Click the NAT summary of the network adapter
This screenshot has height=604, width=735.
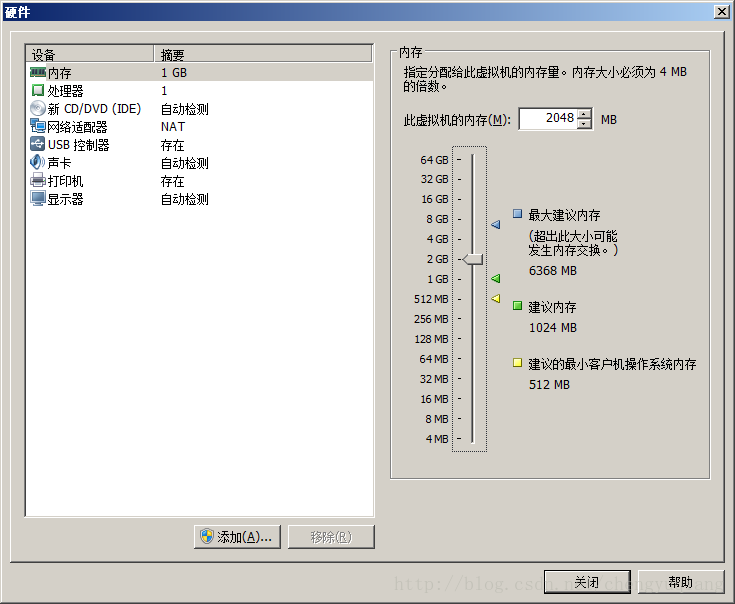click(x=173, y=127)
